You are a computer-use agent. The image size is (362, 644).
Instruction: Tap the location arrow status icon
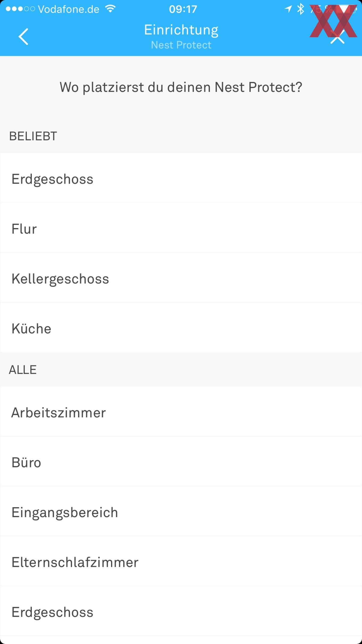click(288, 9)
